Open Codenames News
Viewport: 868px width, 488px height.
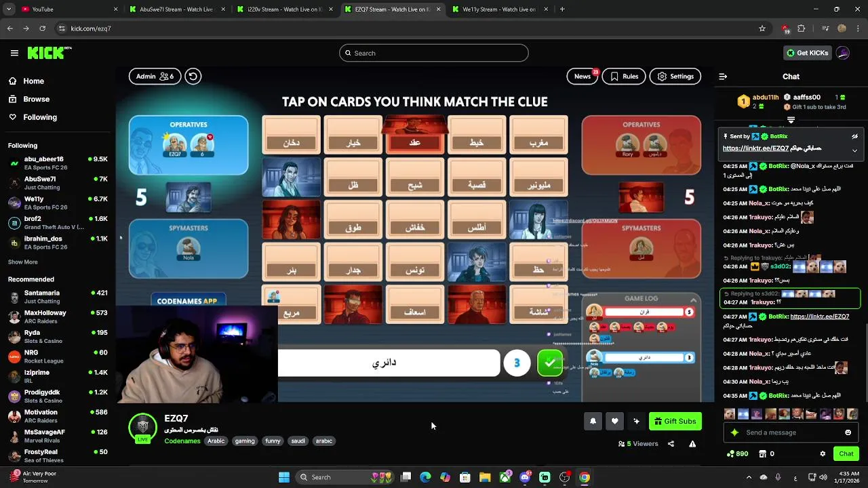click(x=583, y=77)
